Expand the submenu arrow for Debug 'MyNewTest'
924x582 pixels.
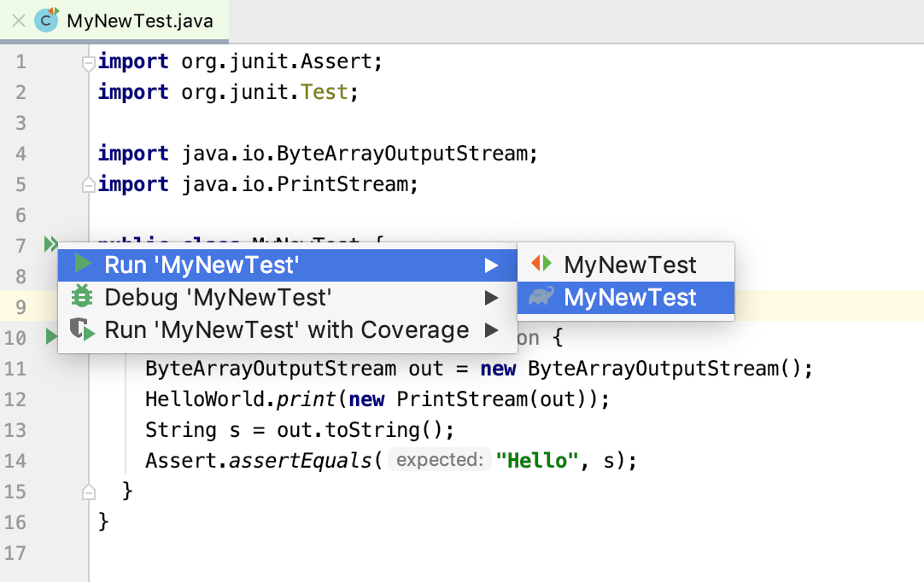(491, 298)
